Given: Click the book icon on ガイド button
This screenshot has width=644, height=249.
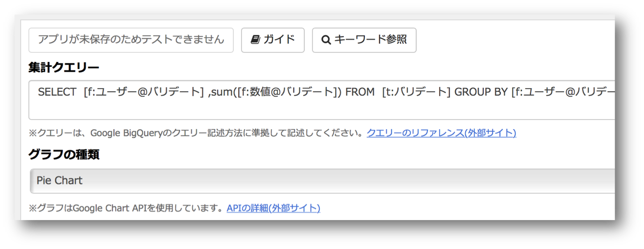Looking at the screenshot, I should coord(255,40).
